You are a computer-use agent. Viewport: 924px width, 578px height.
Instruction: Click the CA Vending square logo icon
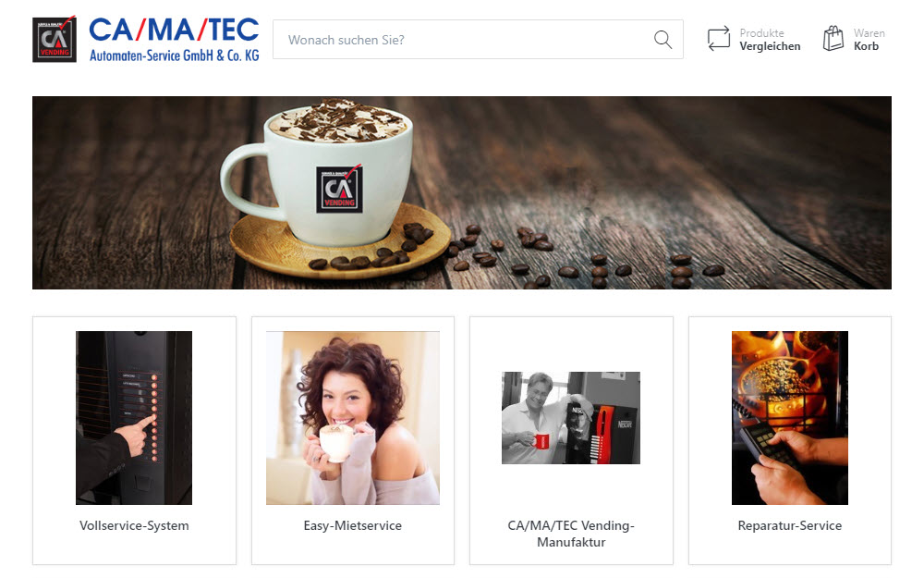[x=55, y=39]
